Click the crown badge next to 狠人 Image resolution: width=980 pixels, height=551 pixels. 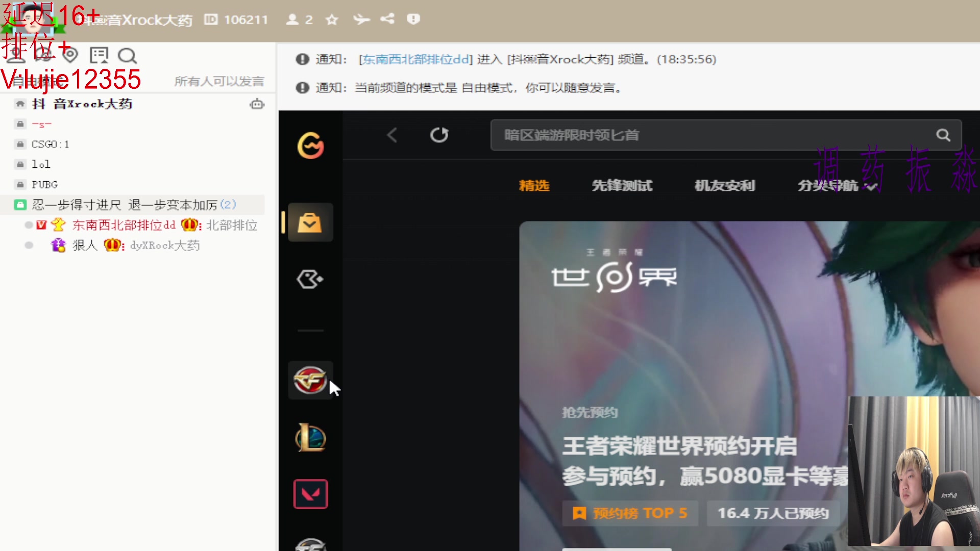(x=112, y=245)
